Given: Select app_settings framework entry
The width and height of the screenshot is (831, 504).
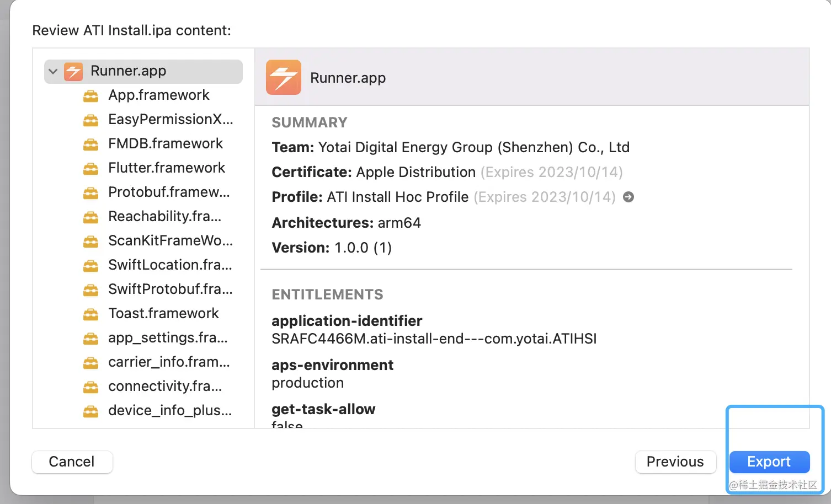Looking at the screenshot, I should coord(168,338).
